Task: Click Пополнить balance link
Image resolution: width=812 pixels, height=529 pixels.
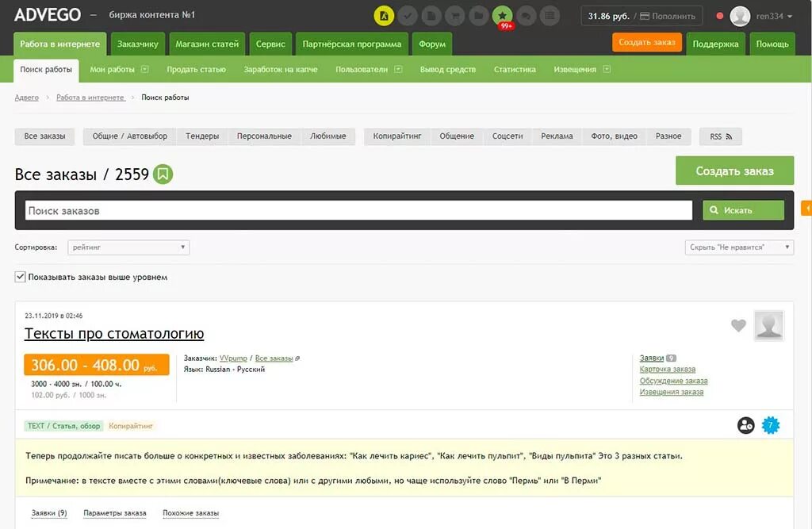Action: 668,16
